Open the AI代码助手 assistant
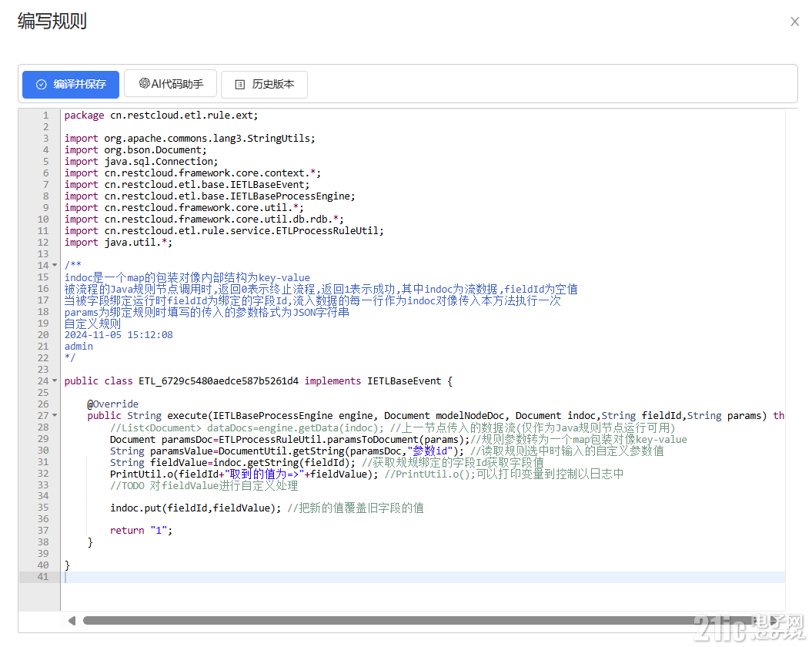812x647 pixels. click(170, 84)
